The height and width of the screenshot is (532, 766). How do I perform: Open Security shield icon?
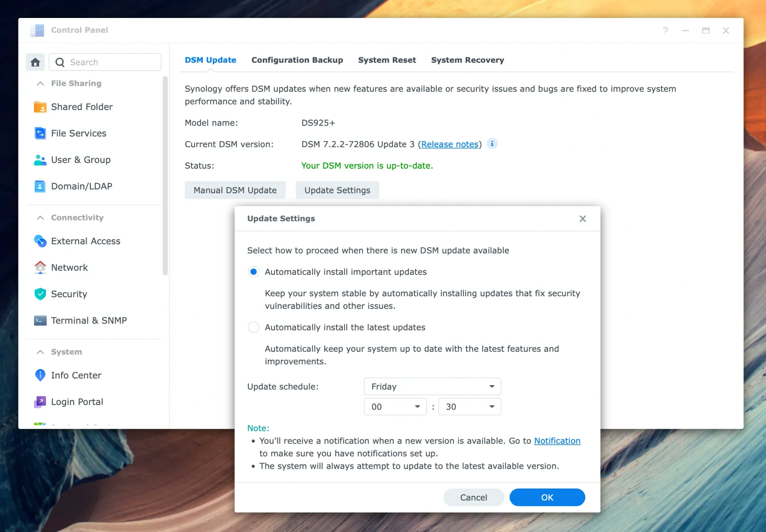pyautogui.click(x=40, y=294)
